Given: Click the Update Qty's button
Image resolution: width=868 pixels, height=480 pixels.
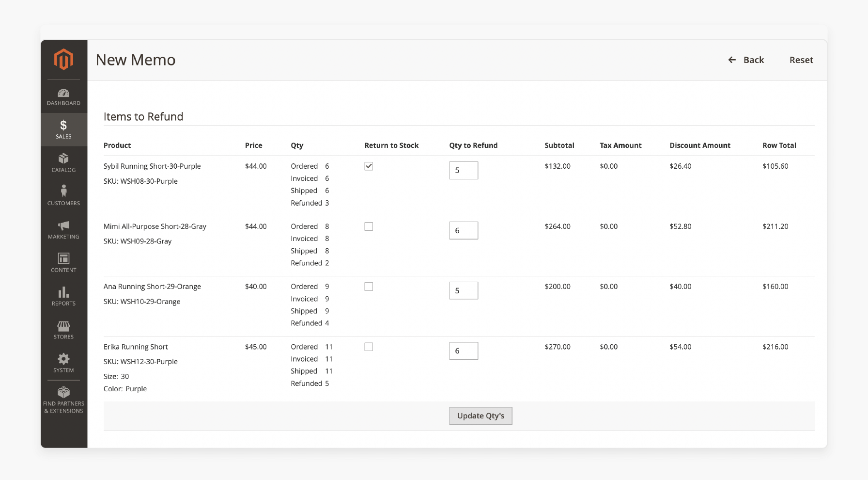Looking at the screenshot, I should 480,416.
